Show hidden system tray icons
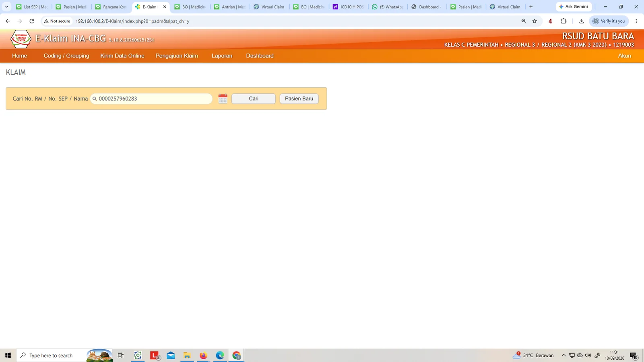The width and height of the screenshot is (644, 362). point(563,356)
